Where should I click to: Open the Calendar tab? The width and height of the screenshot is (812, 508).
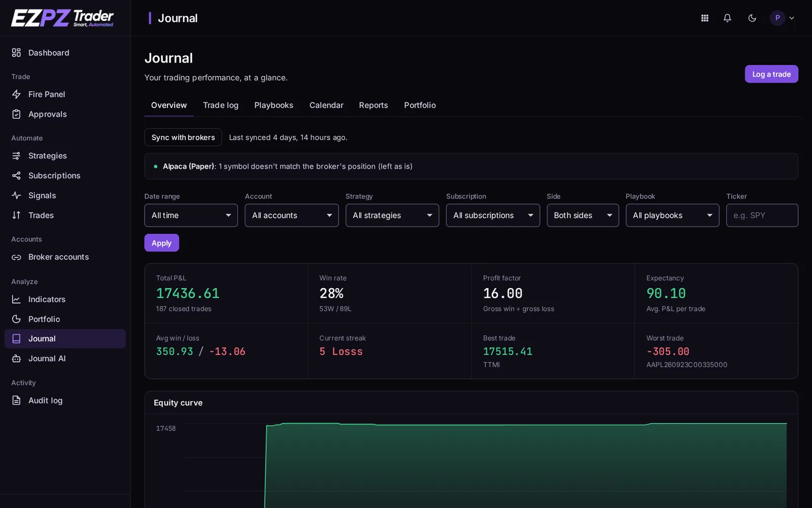326,105
